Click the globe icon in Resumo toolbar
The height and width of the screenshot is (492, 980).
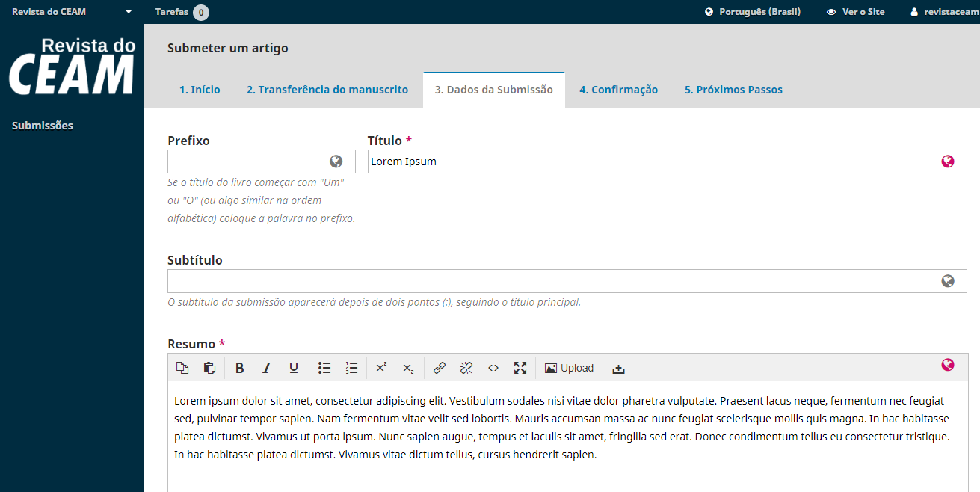948,365
